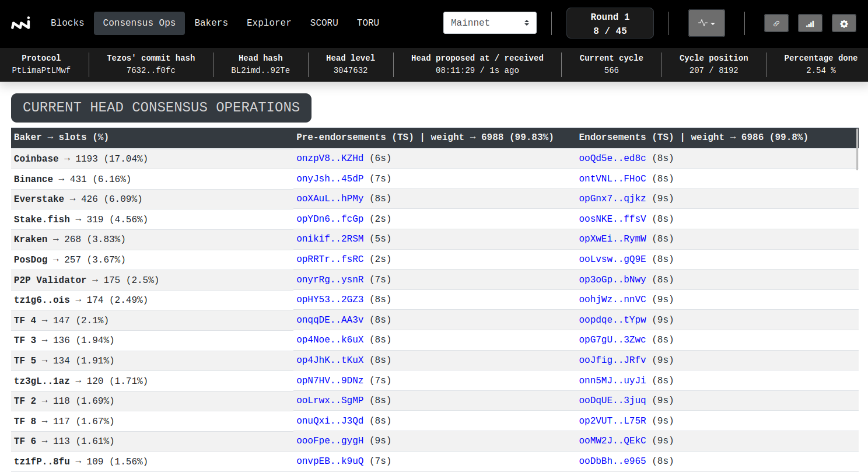The image size is (868, 472).
Task: Open the TORU tab
Action: 368,23
